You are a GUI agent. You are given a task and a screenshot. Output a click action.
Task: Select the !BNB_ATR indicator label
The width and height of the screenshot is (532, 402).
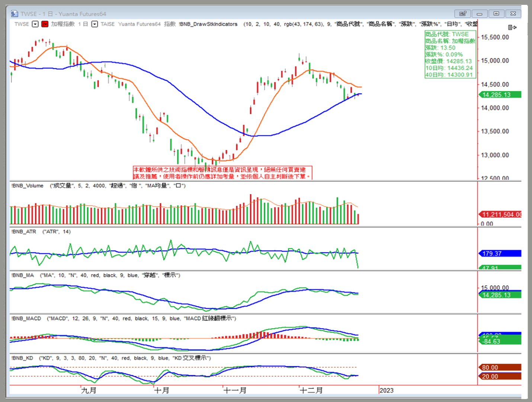[x=23, y=232]
